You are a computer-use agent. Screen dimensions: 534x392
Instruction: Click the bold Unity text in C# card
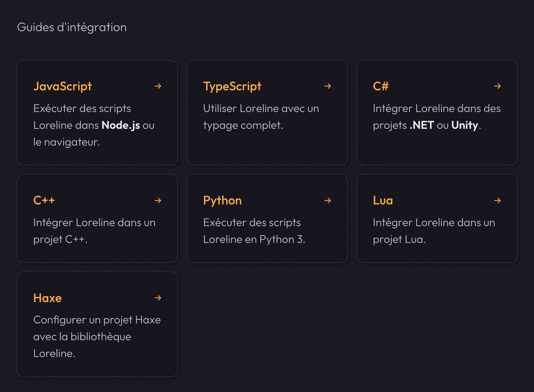[464, 125]
